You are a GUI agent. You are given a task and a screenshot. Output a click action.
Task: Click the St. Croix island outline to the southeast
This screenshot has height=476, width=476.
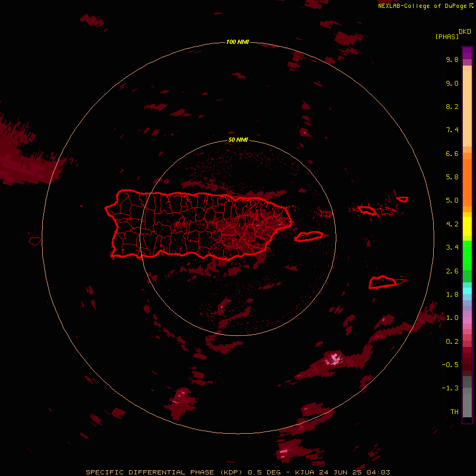pos(383,282)
